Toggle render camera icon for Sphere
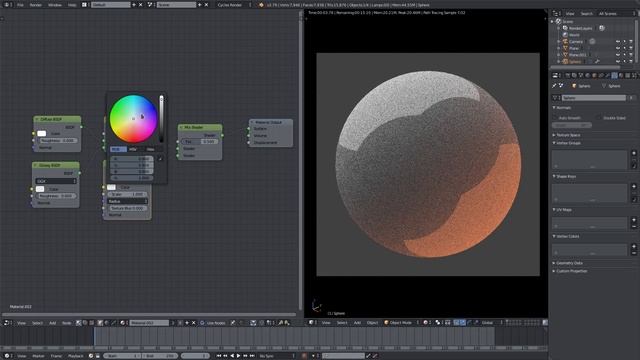640x360 pixels. click(x=631, y=62)
